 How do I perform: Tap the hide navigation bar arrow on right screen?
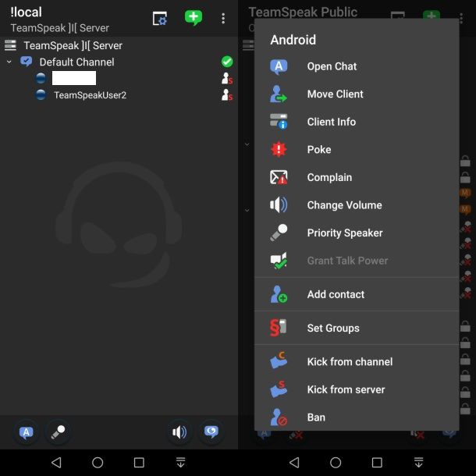(x=418, y=463)
